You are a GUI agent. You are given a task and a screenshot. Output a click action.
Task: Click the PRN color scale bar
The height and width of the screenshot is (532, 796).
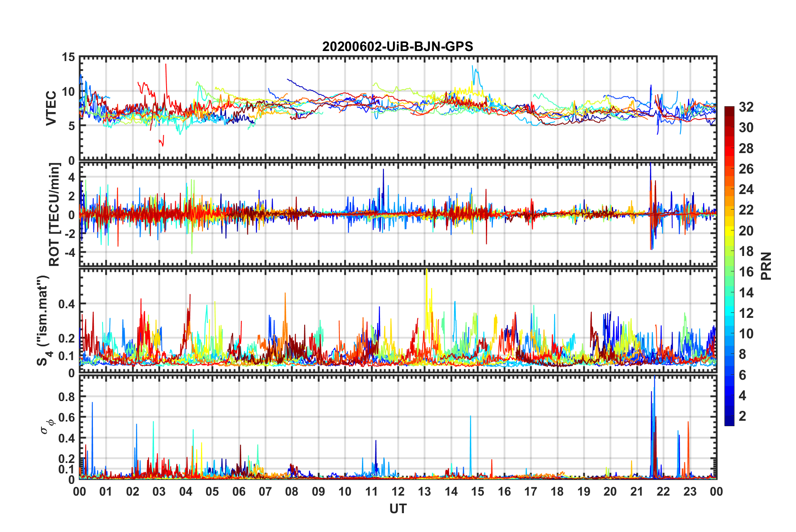[729, 266]
